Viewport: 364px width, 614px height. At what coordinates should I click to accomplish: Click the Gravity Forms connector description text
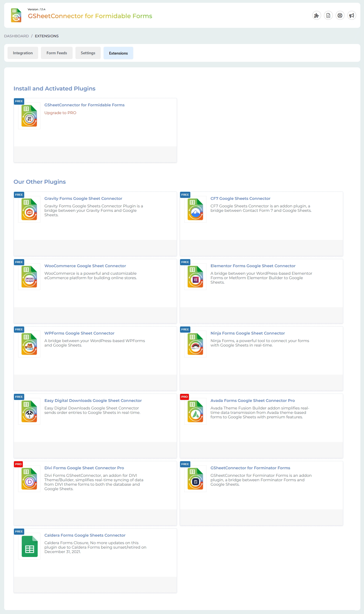pos(94,210)
